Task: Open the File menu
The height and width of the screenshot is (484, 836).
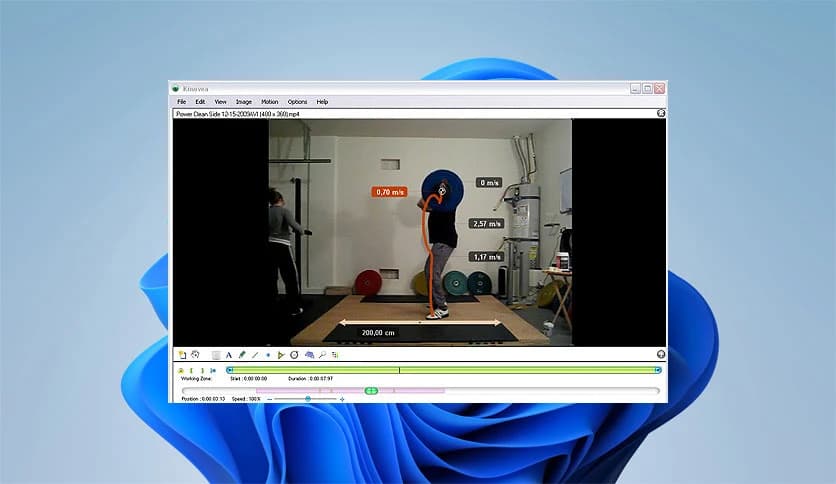Action: pyautogui.click(x=181, y=101)
